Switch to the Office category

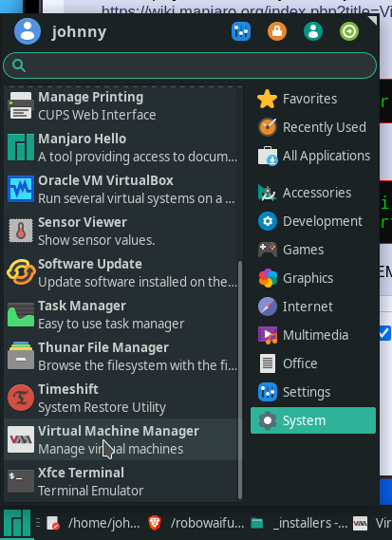point(313,363)
